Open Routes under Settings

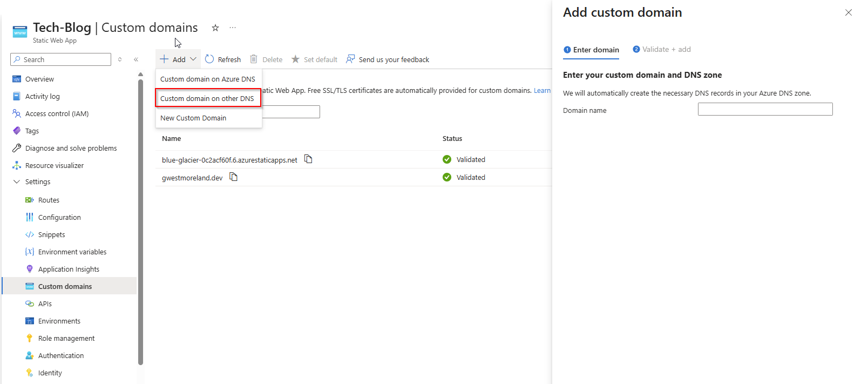tap(49, 200)
